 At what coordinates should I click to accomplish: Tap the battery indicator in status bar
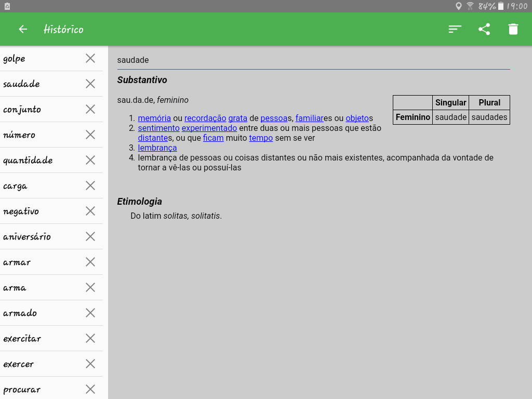501,6
